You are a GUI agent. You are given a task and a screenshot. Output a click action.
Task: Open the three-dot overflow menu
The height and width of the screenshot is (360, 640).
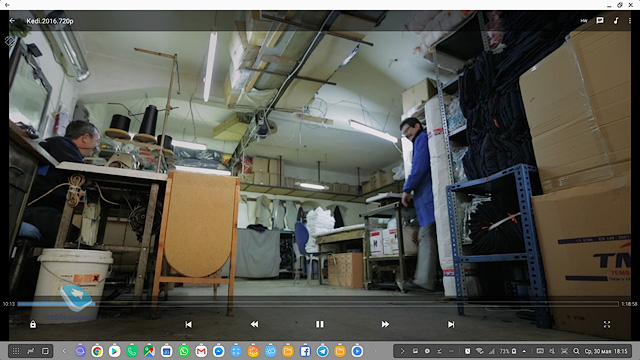tap(630, 20)
